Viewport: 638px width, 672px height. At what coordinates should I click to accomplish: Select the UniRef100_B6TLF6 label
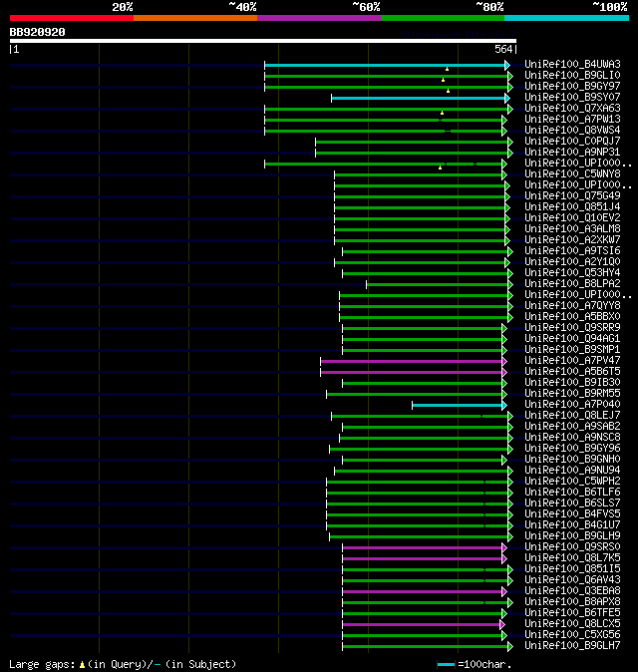tap(572, 492)
